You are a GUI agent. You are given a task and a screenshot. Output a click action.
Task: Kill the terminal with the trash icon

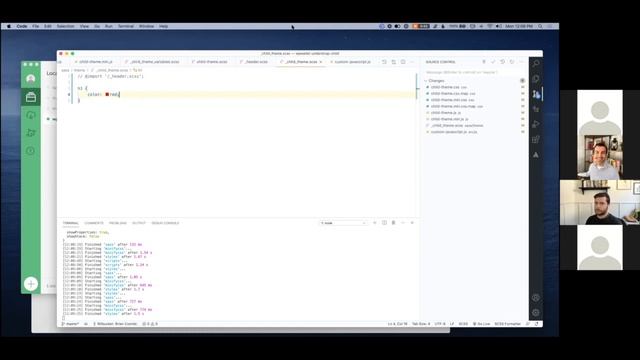point(393,223)
